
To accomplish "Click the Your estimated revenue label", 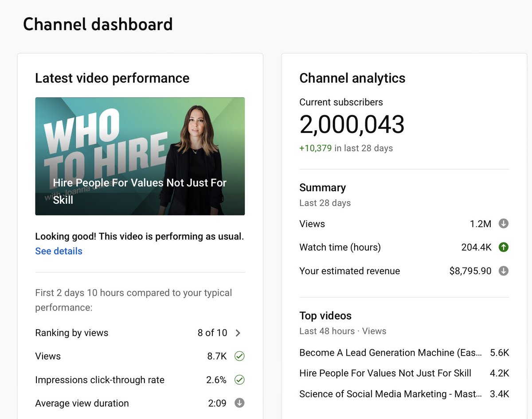I will [x=350, y=271].
